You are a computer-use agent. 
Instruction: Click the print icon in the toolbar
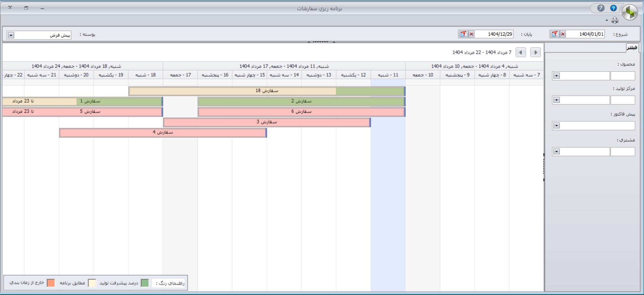615,20
